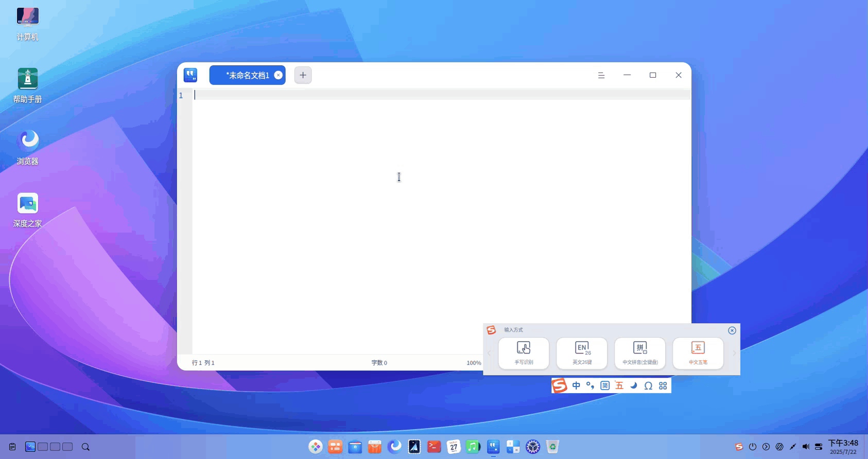The width and height of the screenshot is (868, 459).
Task: Toggle Chinese punctuation on IME bar
Action: (x=591, y=385)
